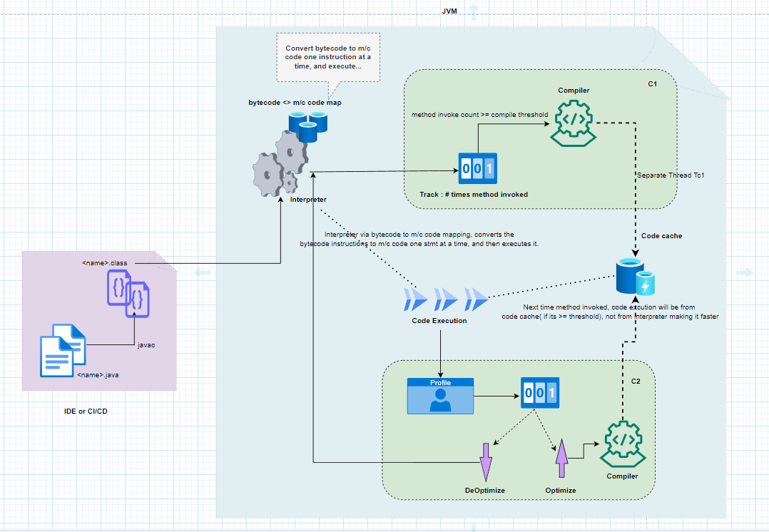Click the C2 counter display
The width and height of the screenshot is (769, 532).
click(x=539, y=393)
